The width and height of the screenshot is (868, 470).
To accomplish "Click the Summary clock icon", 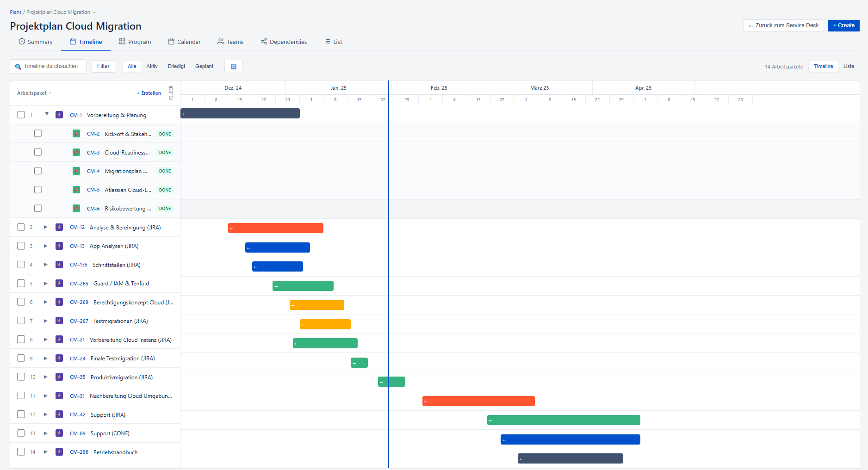I will 22,42.
